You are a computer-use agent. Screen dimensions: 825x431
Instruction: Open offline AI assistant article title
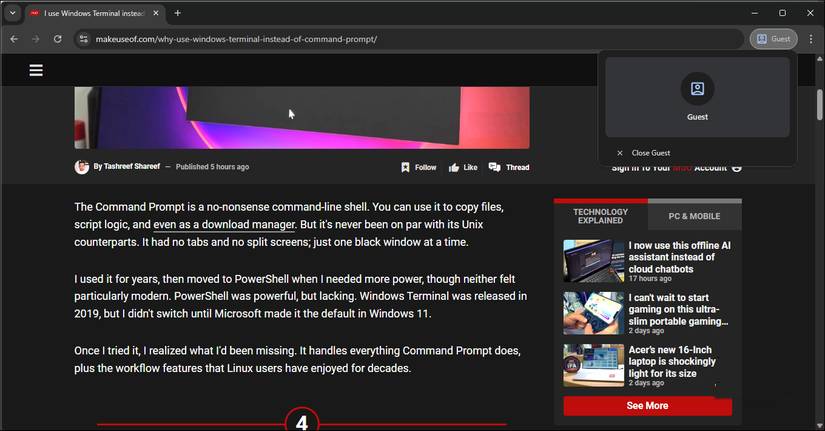click(x=679, y=257)
